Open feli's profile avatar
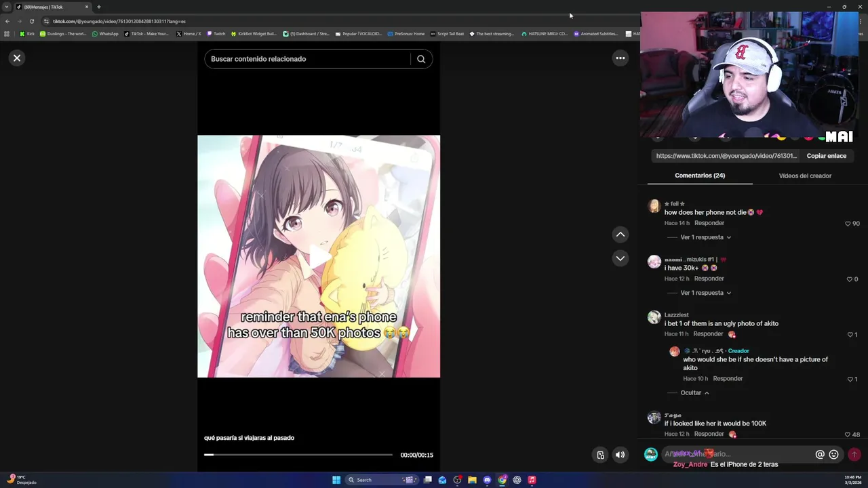Screen dimensions: 868x488 [654, 207]
